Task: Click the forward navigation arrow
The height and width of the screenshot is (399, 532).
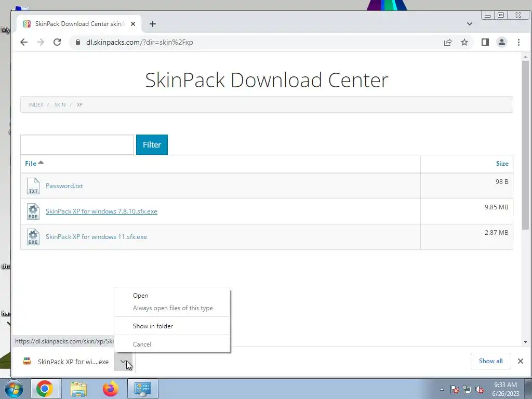Action: coord(41,42)
